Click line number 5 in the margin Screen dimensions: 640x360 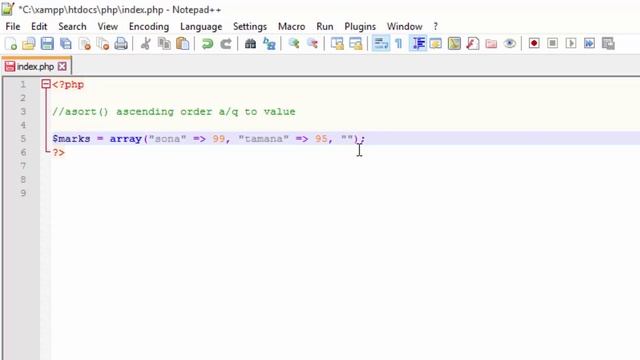[23, 139]
